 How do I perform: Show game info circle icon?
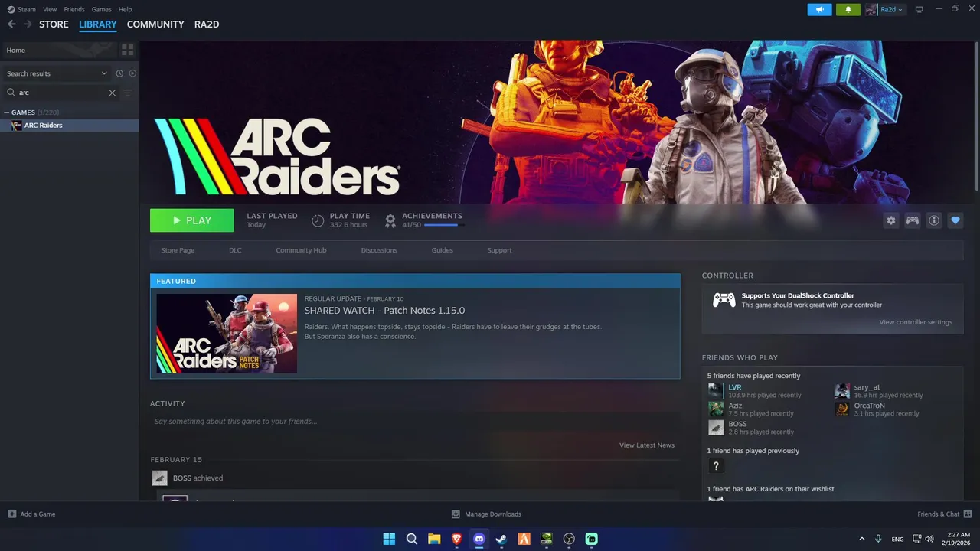[934, 220]
